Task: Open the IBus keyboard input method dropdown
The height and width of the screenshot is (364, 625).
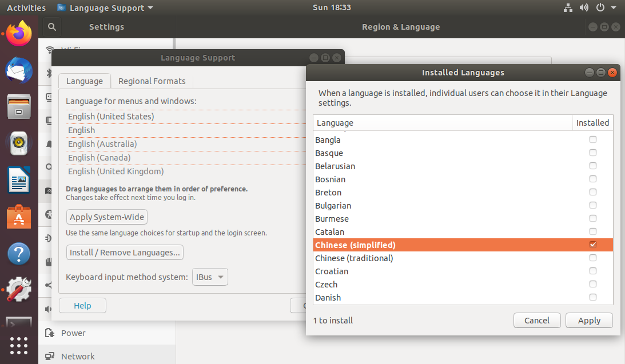Action: coord(210,277)
